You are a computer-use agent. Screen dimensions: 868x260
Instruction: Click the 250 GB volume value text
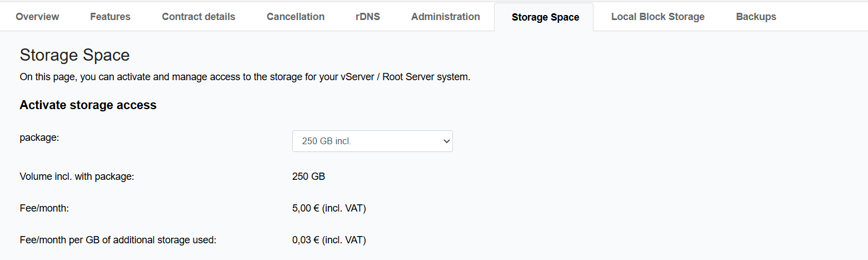[308, 177]
